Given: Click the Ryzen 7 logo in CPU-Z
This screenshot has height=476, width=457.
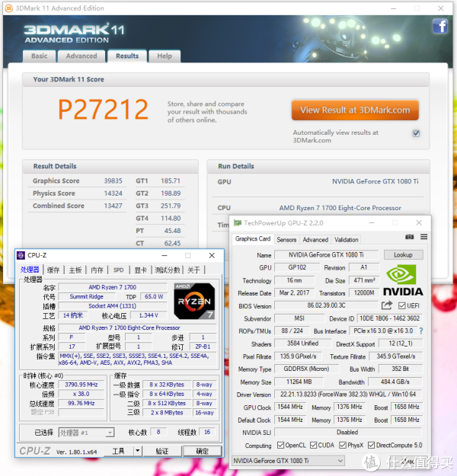Looking at the screenshot, I should [x=194, y=301].
